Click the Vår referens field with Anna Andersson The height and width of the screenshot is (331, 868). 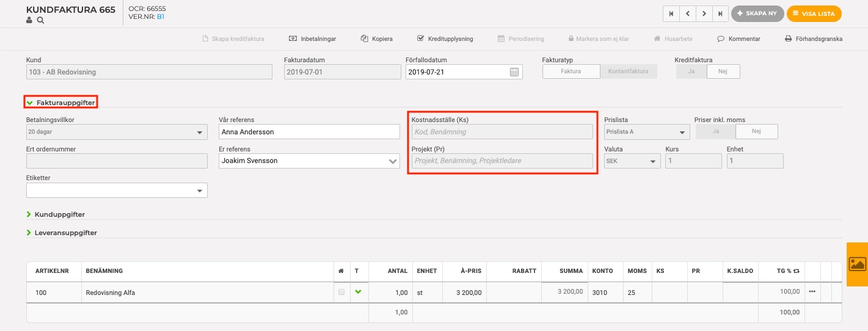pos(309,131)
